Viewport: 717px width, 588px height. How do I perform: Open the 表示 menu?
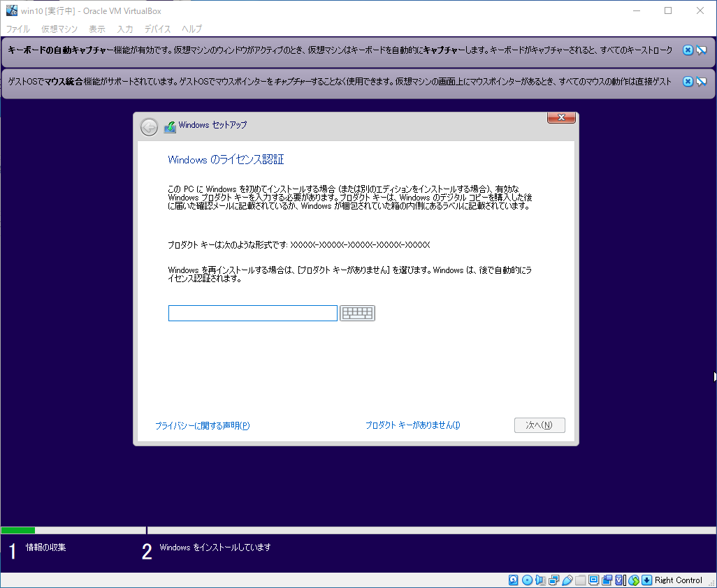97,29
